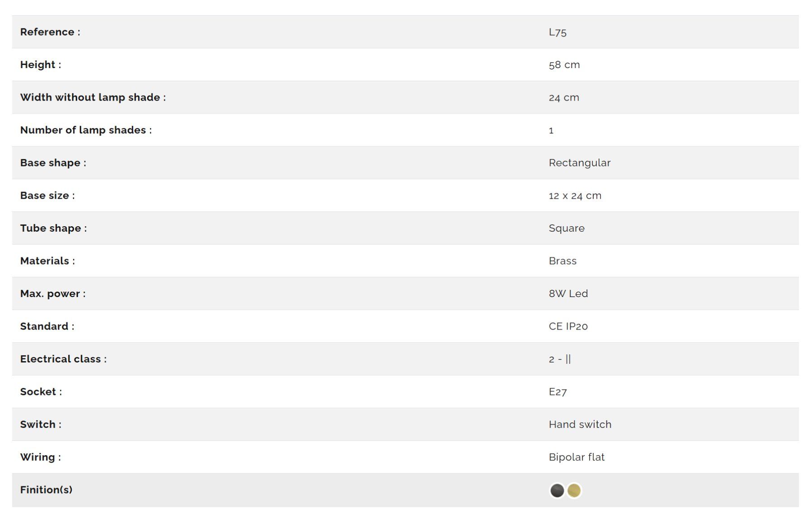
Task: Click the Hand switch value
Action: pyautogui.click(x=580, y=424)
